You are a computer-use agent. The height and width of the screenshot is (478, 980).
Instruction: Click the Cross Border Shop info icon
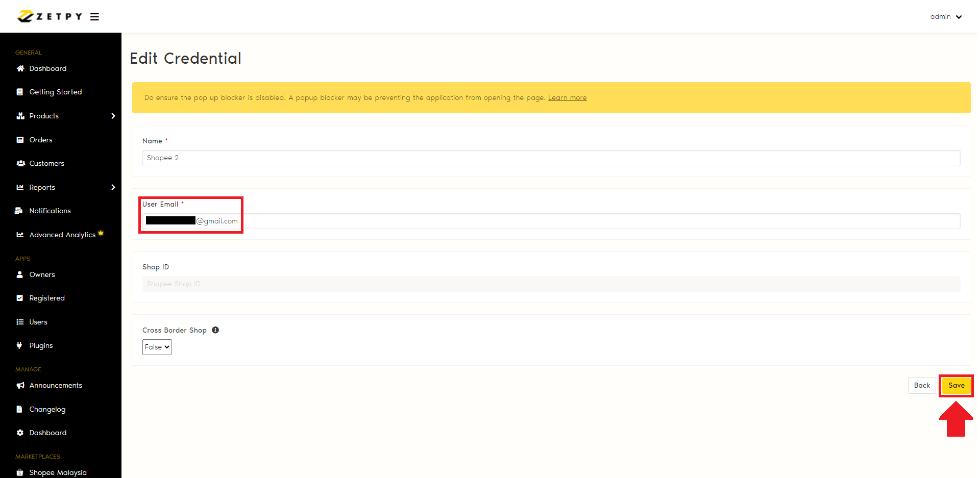coord(215,330)
